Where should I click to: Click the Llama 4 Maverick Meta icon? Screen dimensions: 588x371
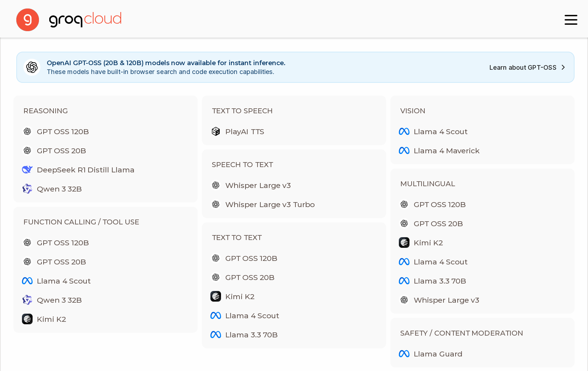(x=404, y=151)
